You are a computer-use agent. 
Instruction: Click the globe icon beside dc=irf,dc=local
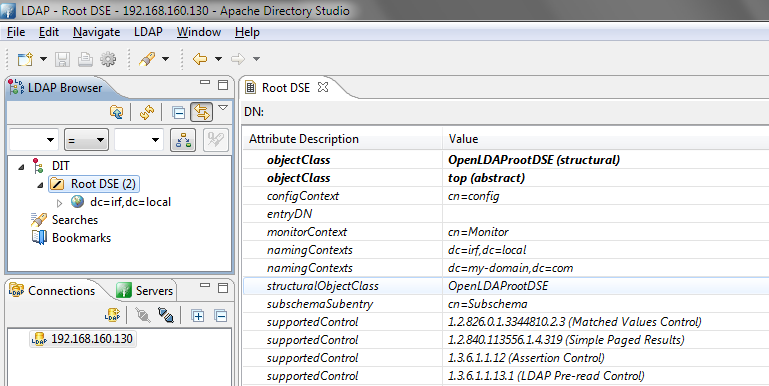[x=77, y=202]
